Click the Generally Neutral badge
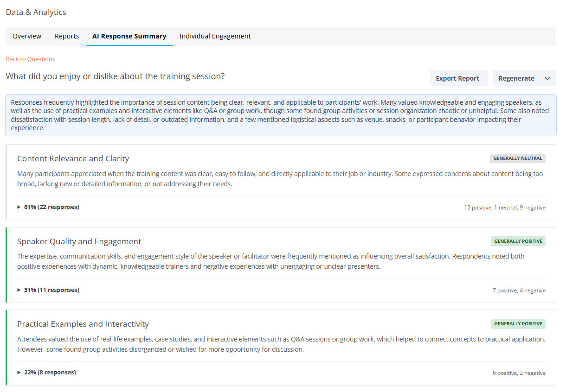Image resolution: width=566 pixels, height=392 pixels. pyautogui.click(x=518, y=158)
